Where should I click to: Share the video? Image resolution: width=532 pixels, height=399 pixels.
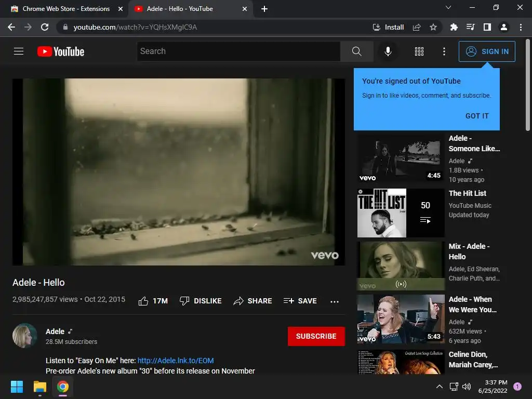(253, 301)
